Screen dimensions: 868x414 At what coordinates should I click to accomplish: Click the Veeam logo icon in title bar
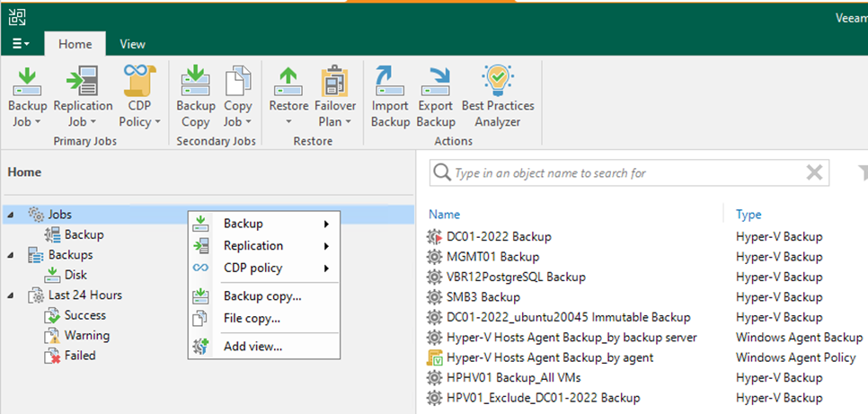click(x=17, y=17)
